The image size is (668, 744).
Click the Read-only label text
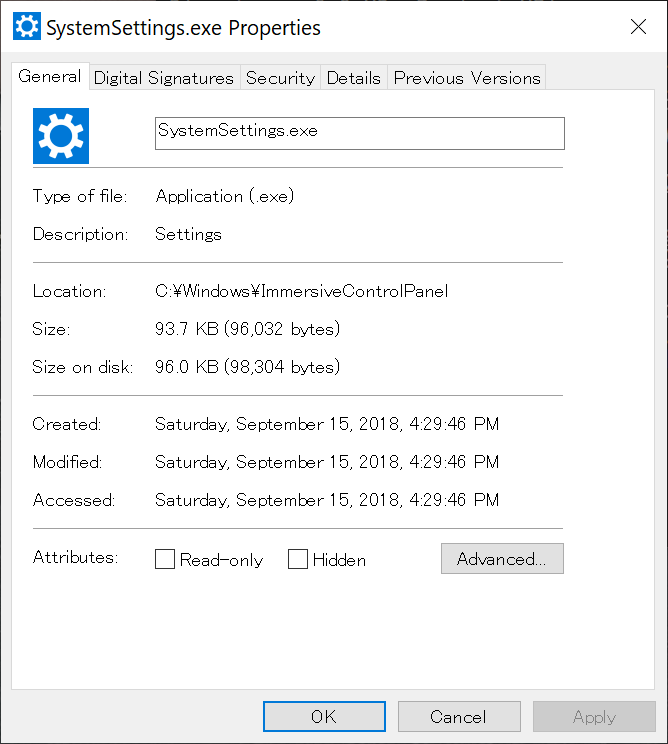point(221,560)
